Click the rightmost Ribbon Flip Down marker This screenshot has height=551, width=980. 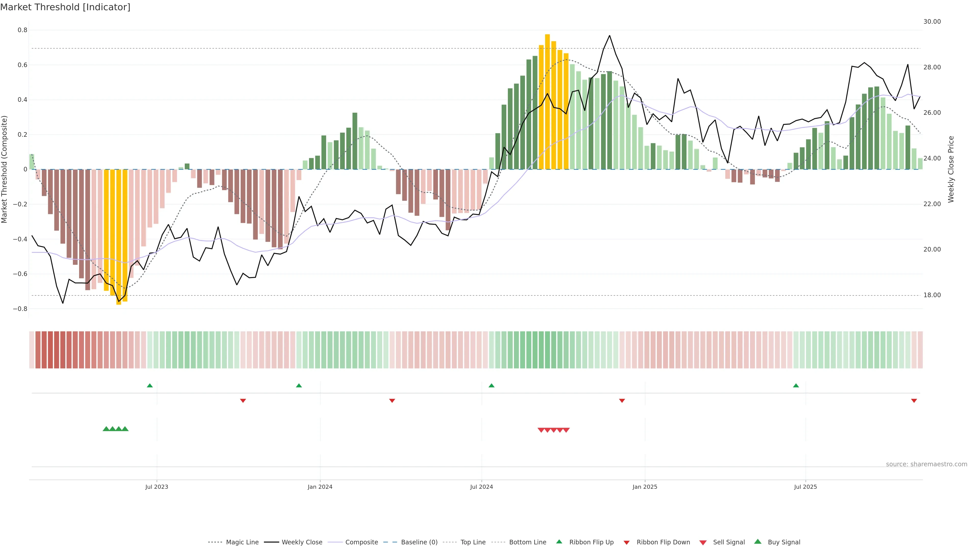click(914, 400)
